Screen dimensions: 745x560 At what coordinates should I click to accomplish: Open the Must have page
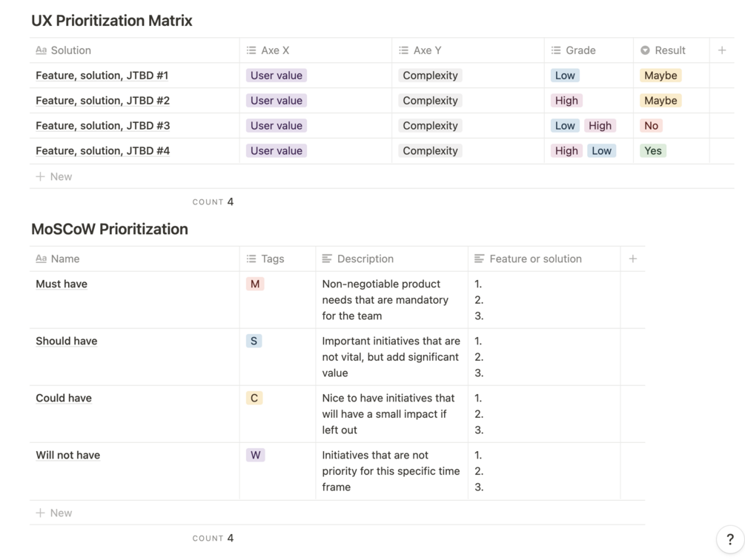coord(62,284)
